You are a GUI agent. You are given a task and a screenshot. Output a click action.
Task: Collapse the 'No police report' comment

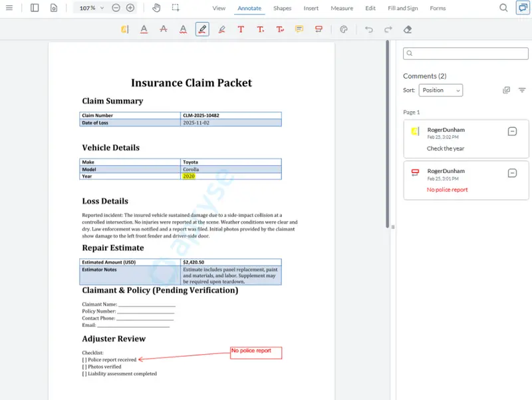[512, 173]
